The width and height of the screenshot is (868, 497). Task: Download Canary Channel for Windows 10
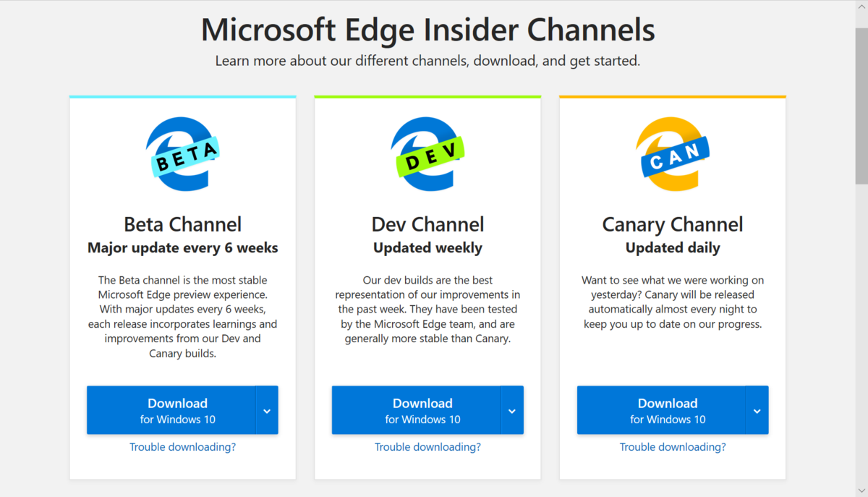click(661, 410)
